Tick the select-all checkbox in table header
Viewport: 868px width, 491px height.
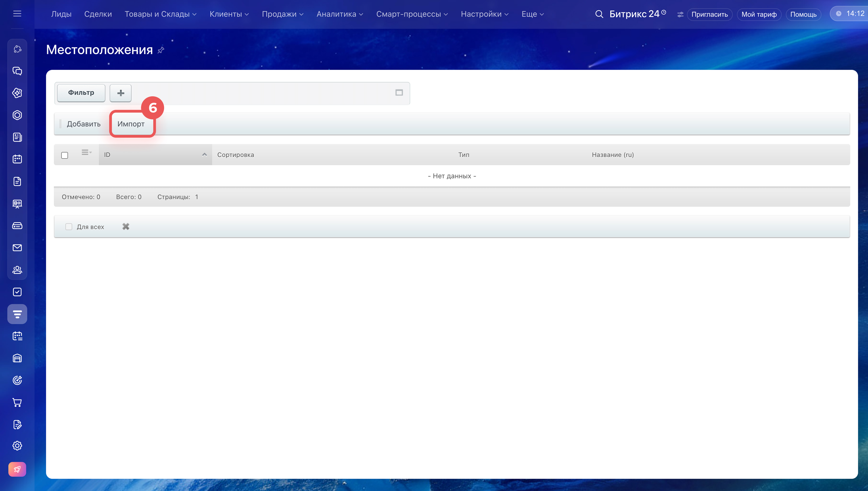[65, 155]
